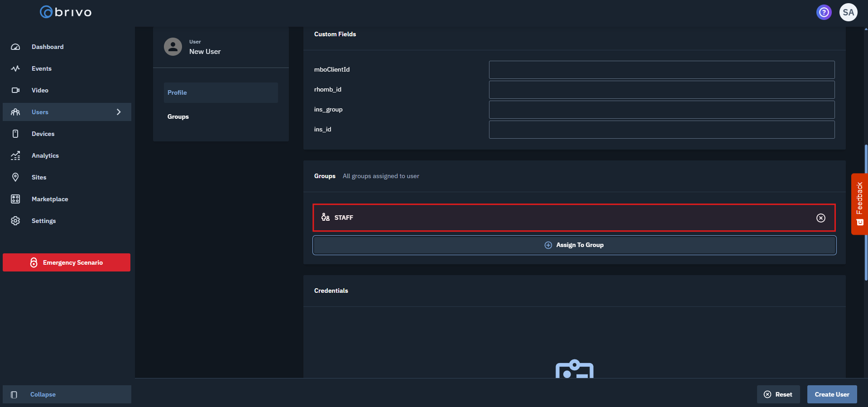Expand the Users submenu chevron

pos(119,112)
